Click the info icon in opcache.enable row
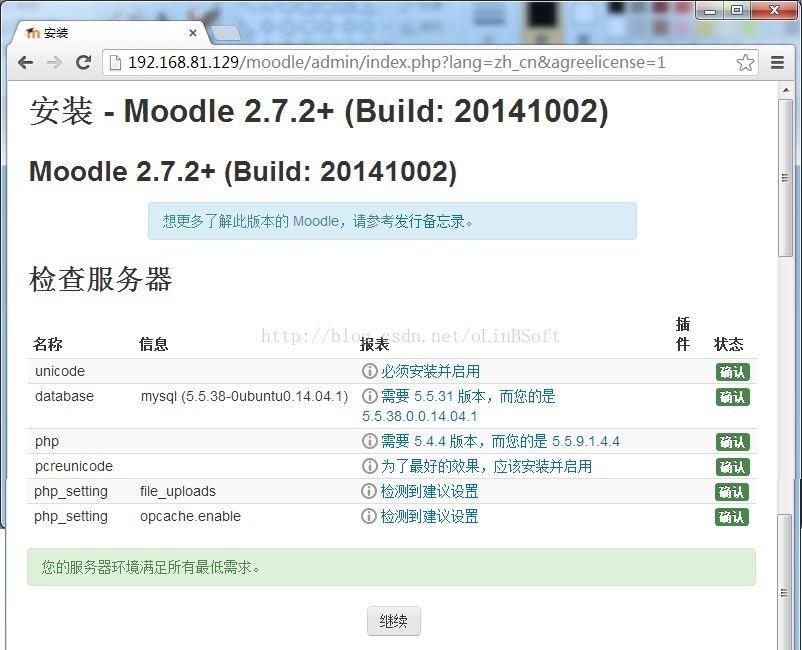The image size is (802, 650). pos(369,516)
